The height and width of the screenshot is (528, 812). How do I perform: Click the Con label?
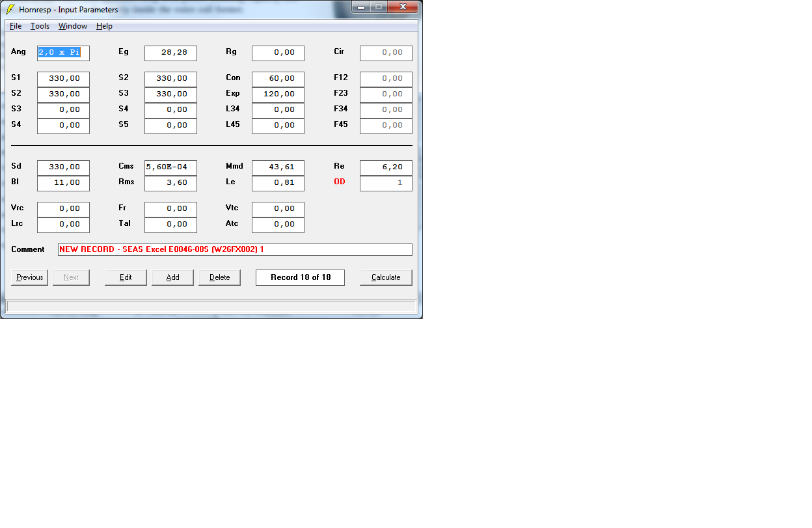(233, 77)
